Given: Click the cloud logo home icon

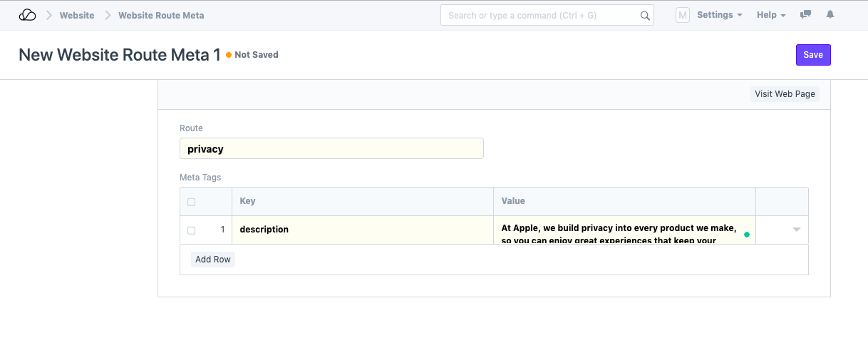Looking at the screenshot, I should (x=27, y=15).
